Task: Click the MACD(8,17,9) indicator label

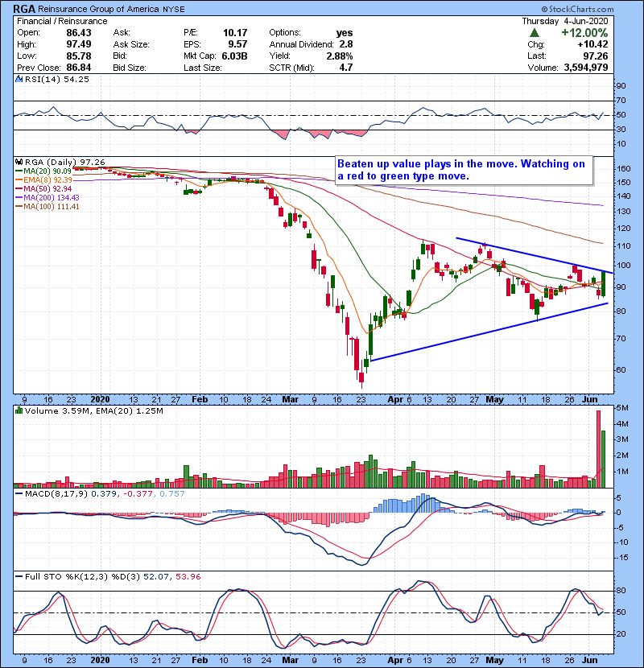Action: click(56, 494)
